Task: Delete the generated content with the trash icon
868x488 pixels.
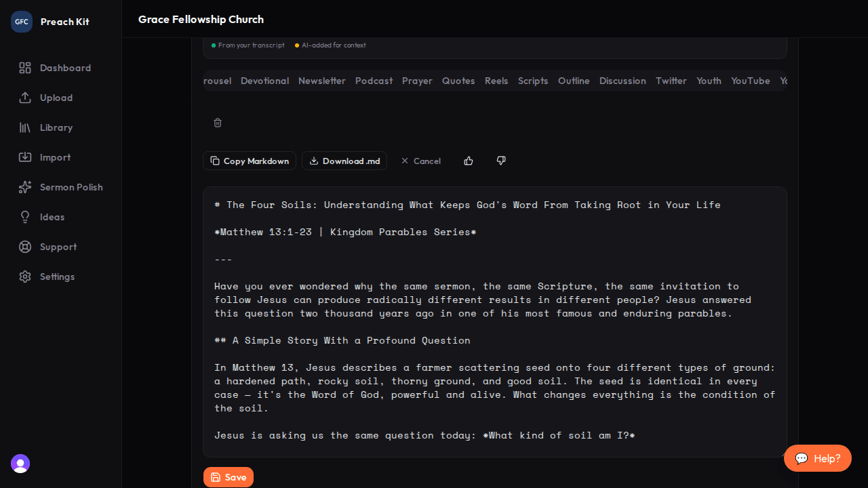Action: coord(217,123)
